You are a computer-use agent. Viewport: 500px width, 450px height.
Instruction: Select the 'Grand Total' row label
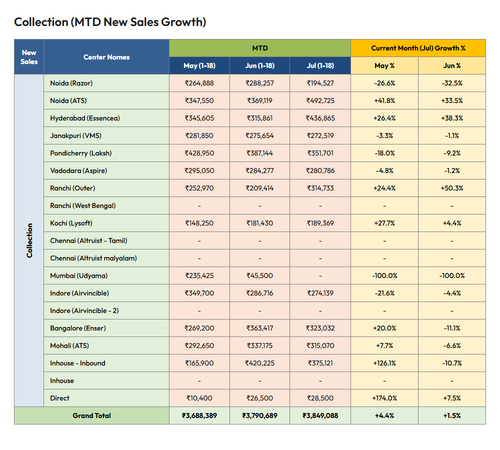click(x=92, y=416)
